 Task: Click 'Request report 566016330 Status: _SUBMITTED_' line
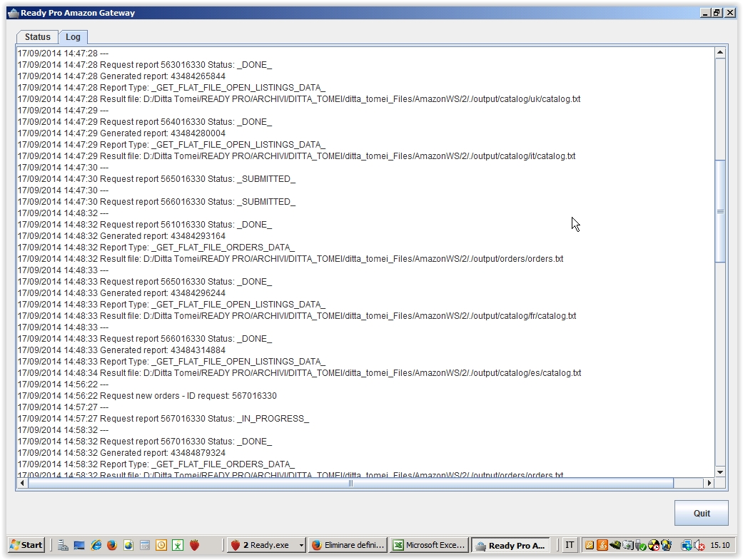click(x=156, y=201)
